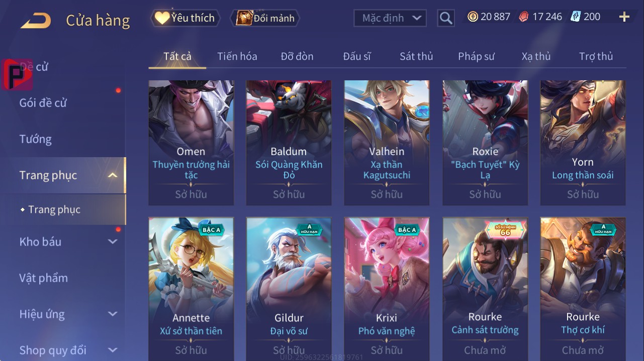Switch to the Sát thủ tab
644x361 pixels.
416,56
